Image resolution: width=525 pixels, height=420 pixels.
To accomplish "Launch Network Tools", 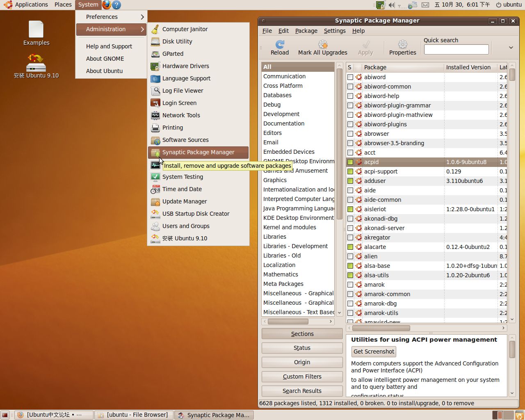I will (x=198, y=115).
